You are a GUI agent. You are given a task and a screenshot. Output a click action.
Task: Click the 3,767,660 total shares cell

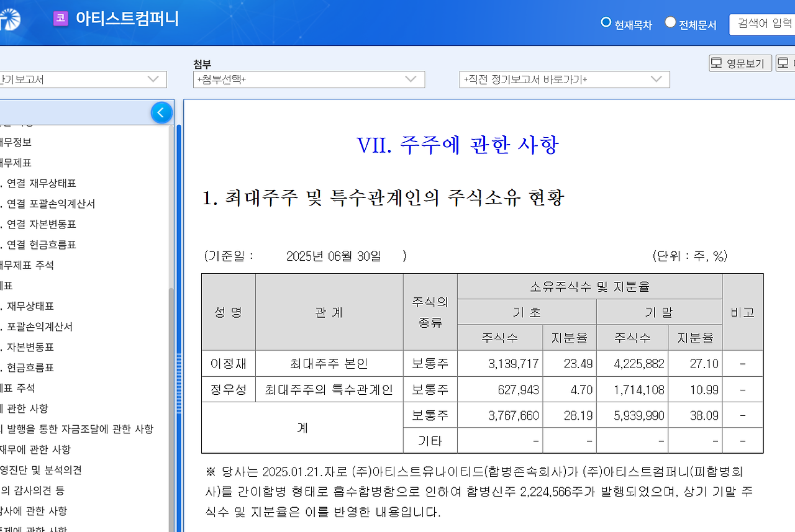tap(500, 415)
